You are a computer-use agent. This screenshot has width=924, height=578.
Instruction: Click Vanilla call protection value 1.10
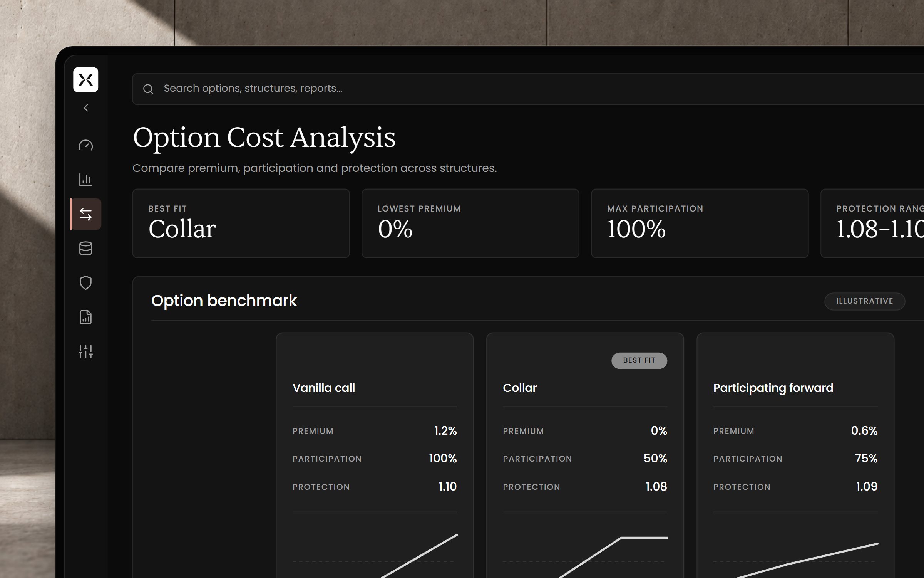click(448, 486)
